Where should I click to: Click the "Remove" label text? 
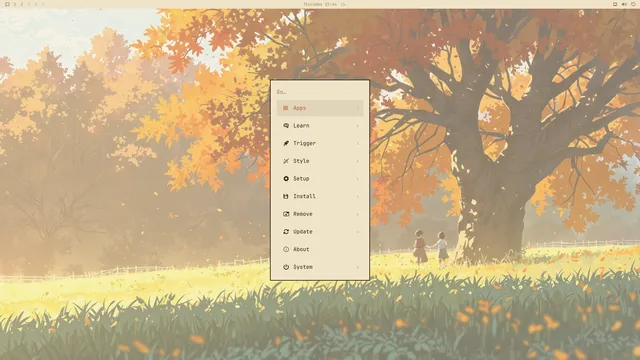(x=303, y=214)
